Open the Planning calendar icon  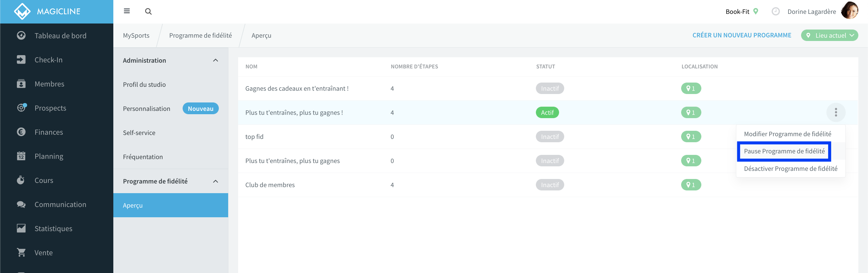coord(21,156)
